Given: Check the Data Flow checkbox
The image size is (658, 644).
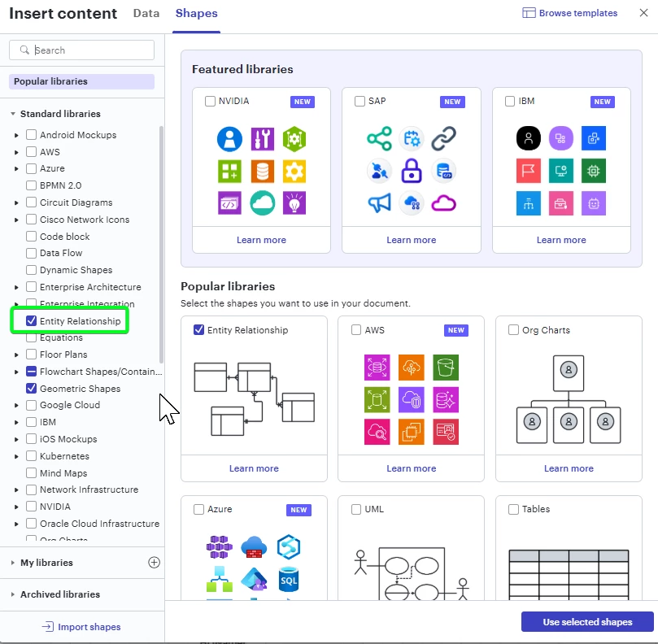Looking at the screenshot, I should (x=31, y=253).
